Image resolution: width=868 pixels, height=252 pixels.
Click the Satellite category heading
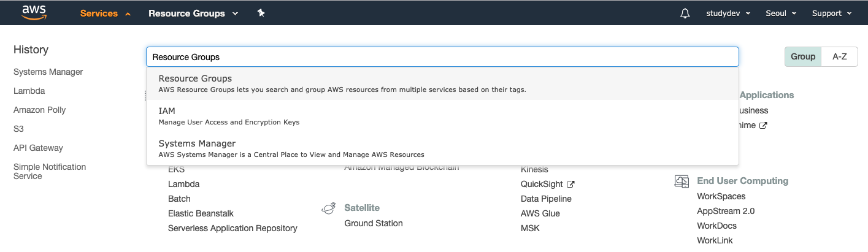click(362, 208)
